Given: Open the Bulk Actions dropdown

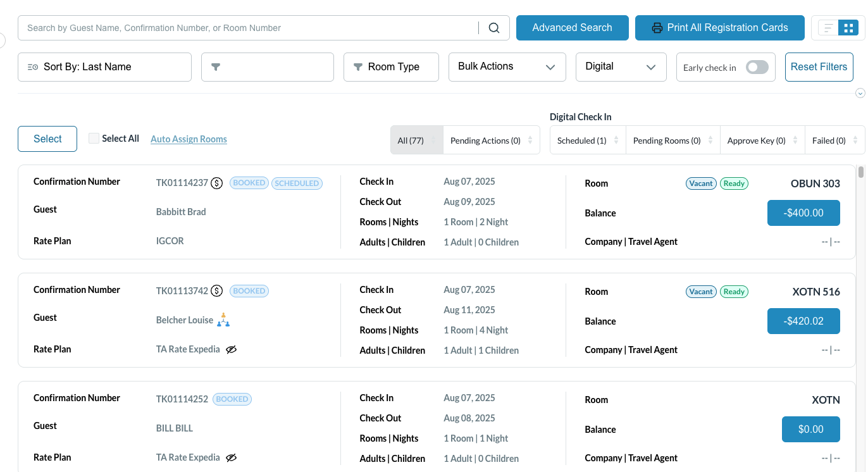Looking at the screenshot, I should click(507, 67).
